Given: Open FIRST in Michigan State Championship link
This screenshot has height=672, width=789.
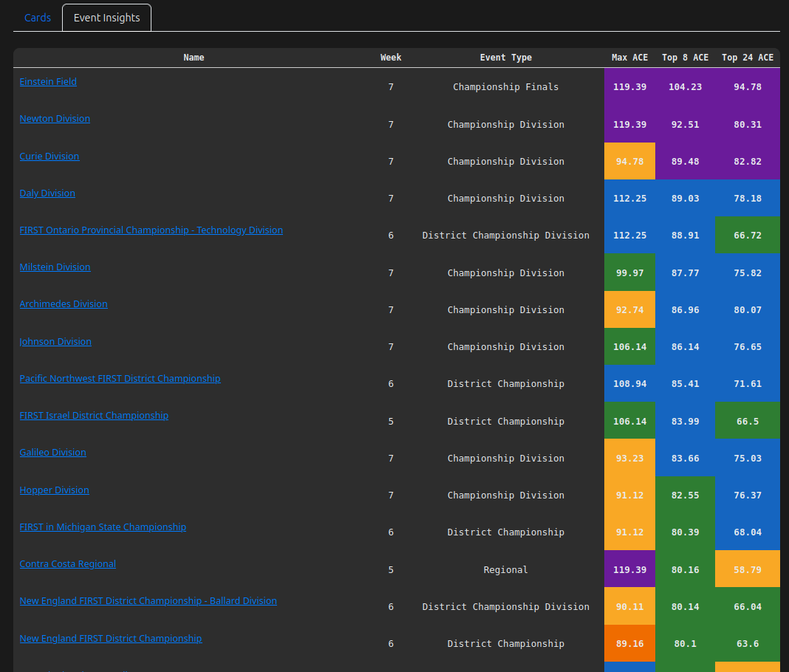Looking at the screenshot, I should 103,527.
